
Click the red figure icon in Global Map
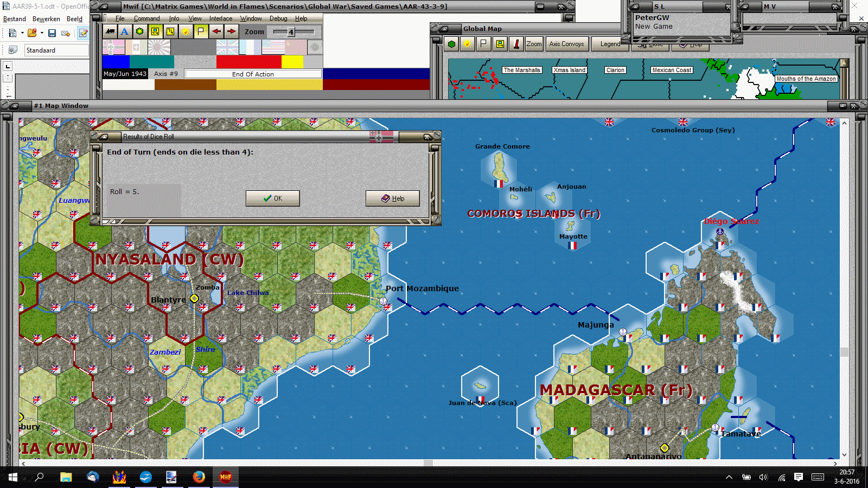(516, 44)
